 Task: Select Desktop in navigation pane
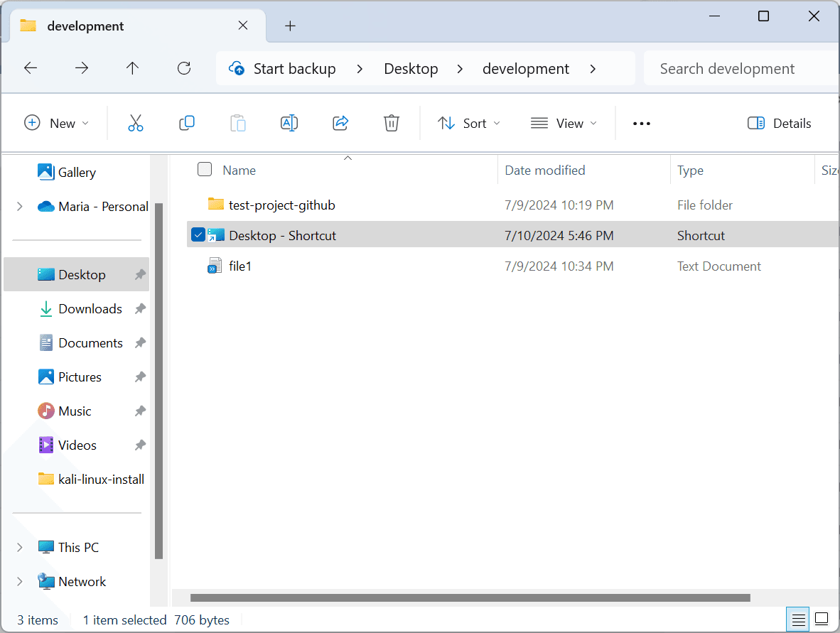[x=77, y=275]
